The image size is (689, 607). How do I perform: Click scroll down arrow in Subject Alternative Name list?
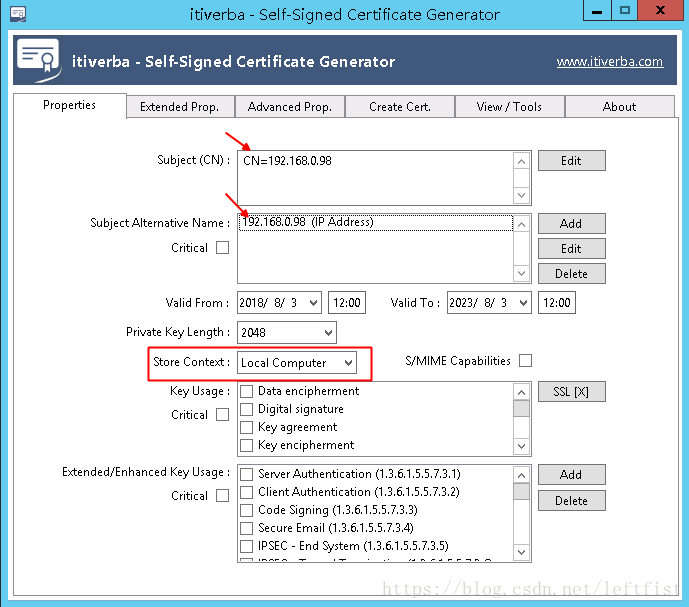click(x=522, y=273)
